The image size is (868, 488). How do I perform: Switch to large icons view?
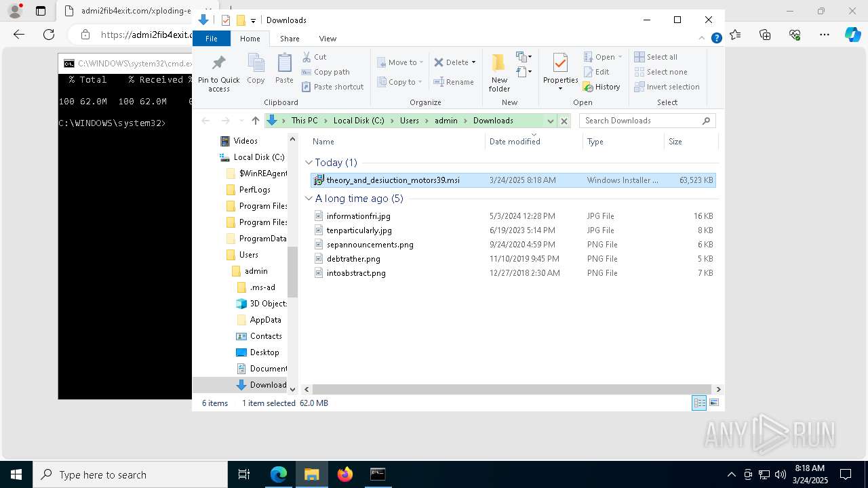(x=713, y=403)
